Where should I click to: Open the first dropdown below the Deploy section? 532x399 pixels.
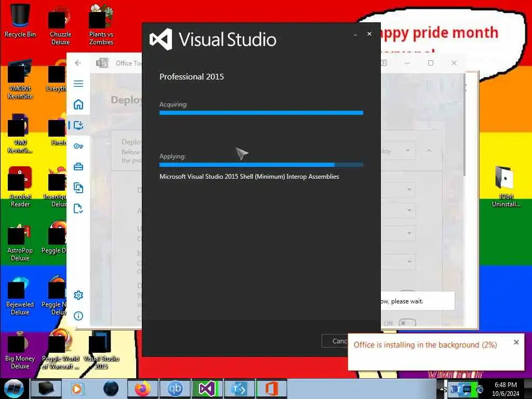coord(398,189)
